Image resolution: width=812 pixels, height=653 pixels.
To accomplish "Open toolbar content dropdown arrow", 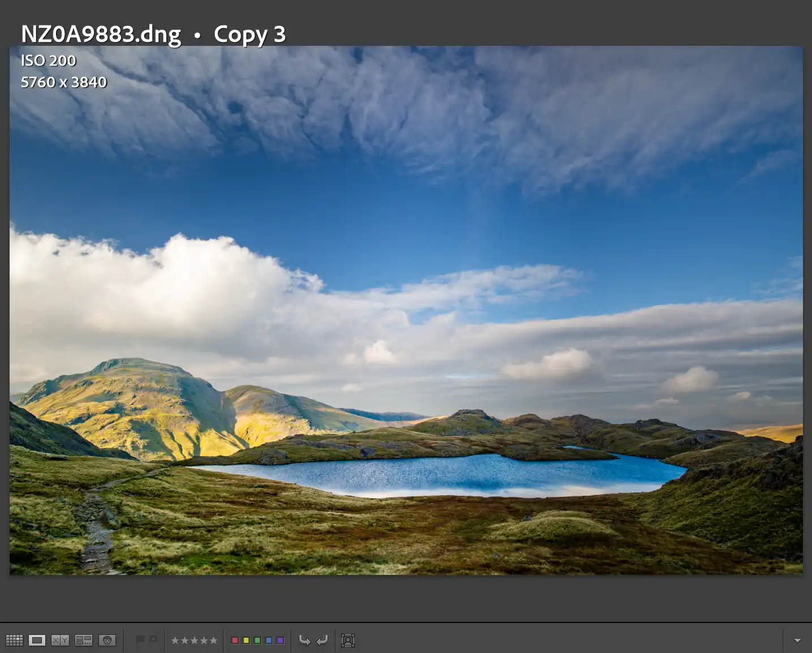I will [797, 641].
